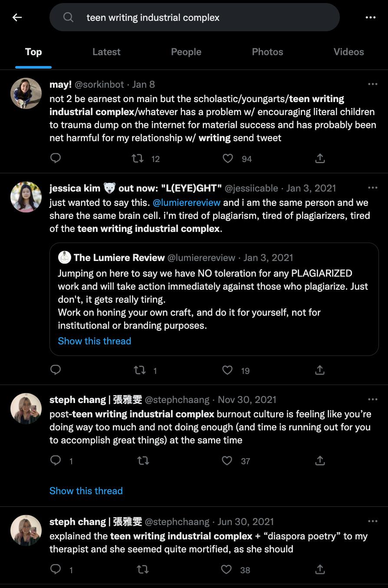Open more options on jessica kim's tweet
Image resolution: width=388 pixels, height=588 pixels.
(372, 188)
